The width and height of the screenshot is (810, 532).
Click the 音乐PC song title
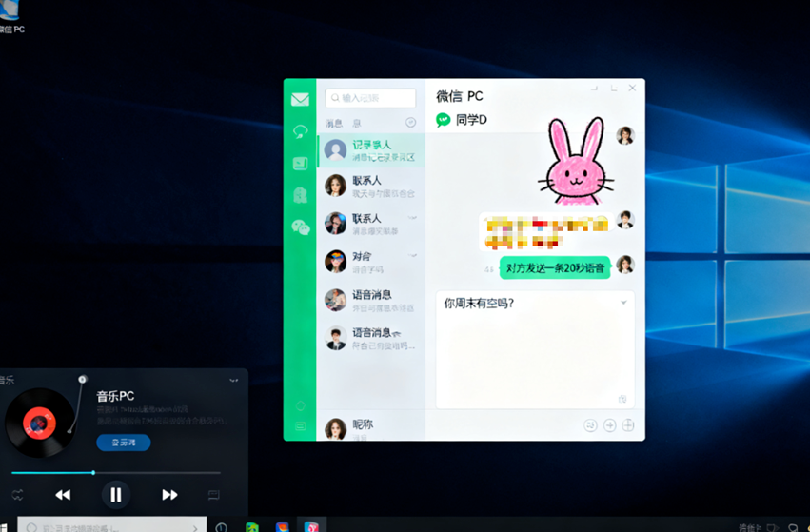(x=115, y=396)
